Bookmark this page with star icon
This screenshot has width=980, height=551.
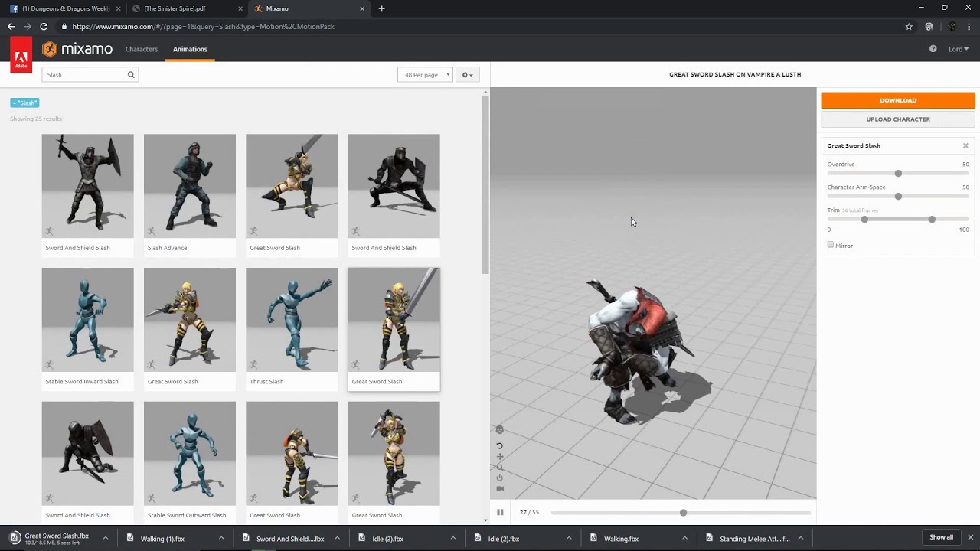[909, 27]
